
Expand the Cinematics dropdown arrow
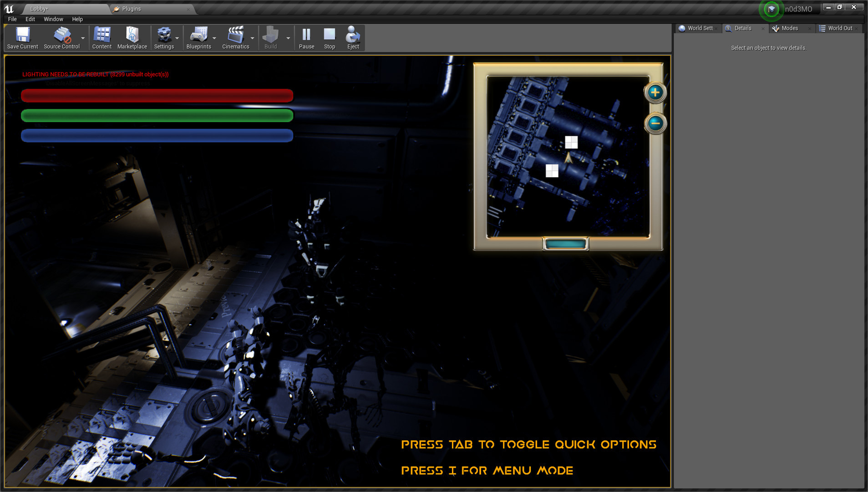coord(252,38)
